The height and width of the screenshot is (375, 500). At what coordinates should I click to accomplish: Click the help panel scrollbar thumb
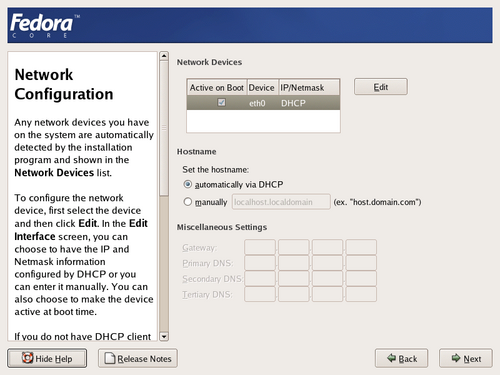point(164,128)
